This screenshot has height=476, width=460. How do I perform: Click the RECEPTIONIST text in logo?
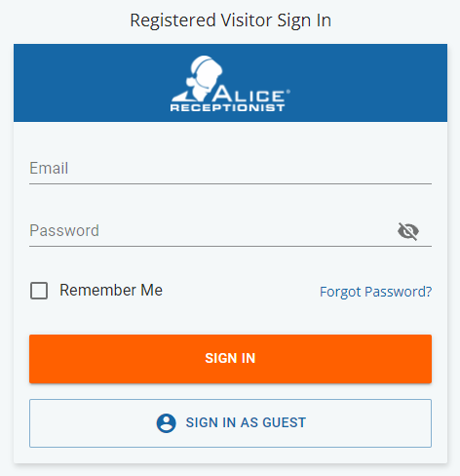(x=227, y=108)
